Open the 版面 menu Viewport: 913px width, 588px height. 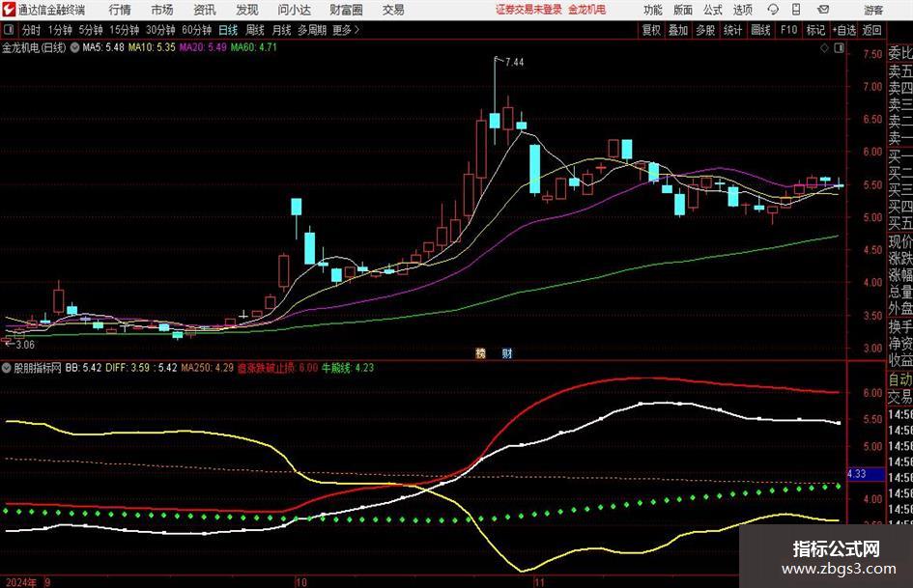coord(682,10)
